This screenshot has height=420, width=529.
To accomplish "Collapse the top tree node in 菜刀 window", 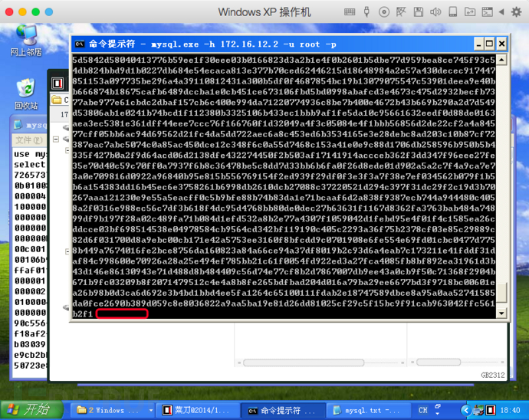I will click(x=56, y=139).
